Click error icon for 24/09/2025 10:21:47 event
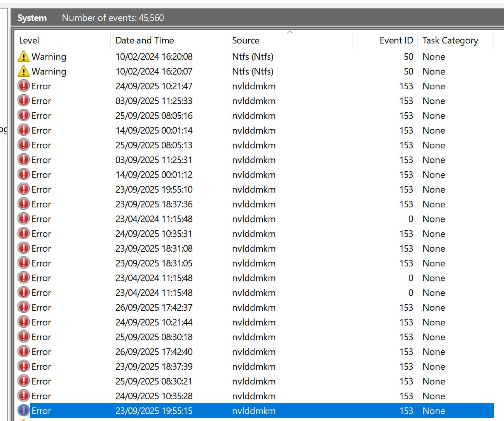The image size is (504, 421). tap(24, 86)
